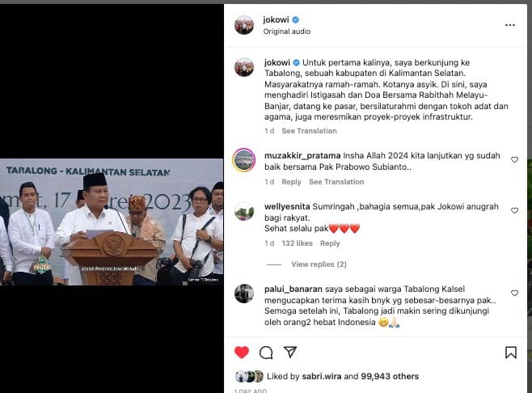
Task: Click the video of the podium speech
Action: click(112, 222)
